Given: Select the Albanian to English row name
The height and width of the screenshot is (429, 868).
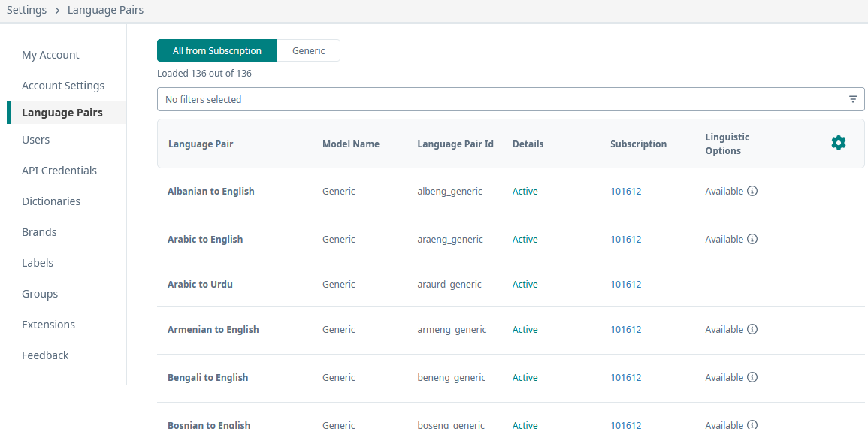Looking at the screenshot, I should click(x=211, y=191).
